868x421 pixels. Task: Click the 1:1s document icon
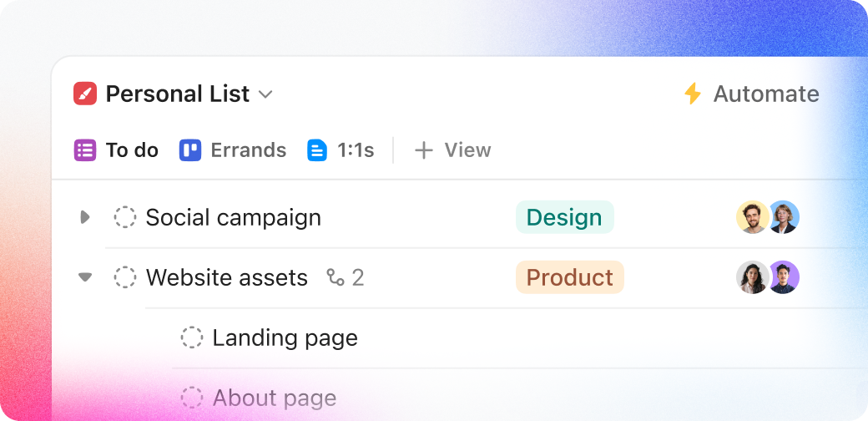coord(317,150)
